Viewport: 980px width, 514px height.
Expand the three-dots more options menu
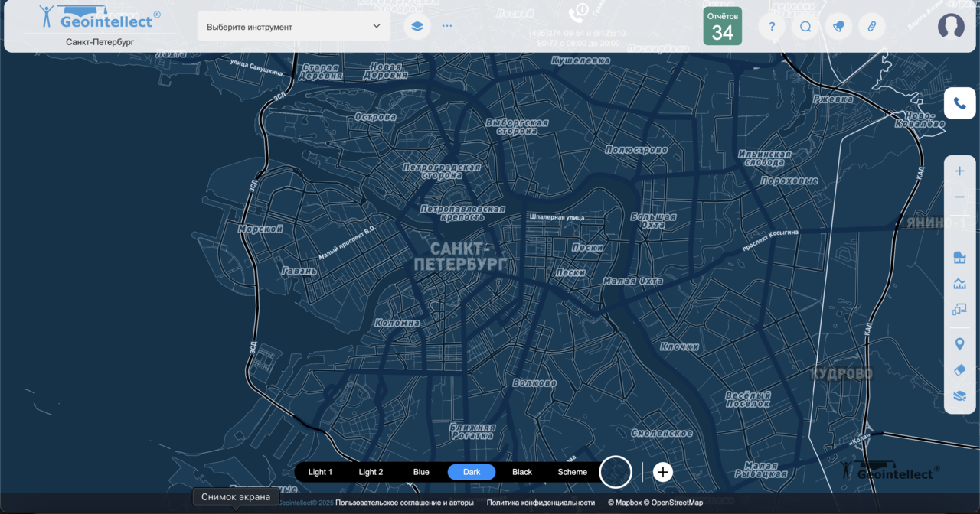tap(447, 26)
